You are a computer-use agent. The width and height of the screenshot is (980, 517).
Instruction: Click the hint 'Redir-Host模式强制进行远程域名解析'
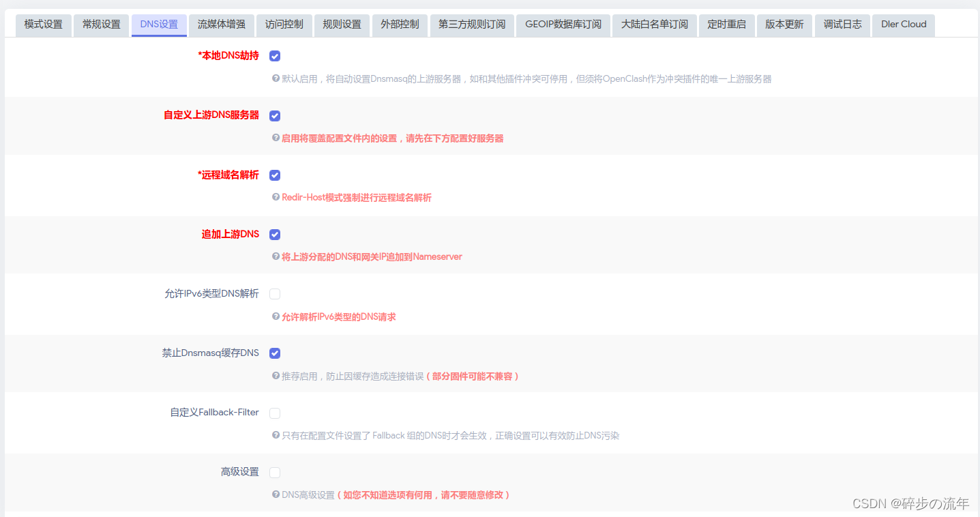357,198
